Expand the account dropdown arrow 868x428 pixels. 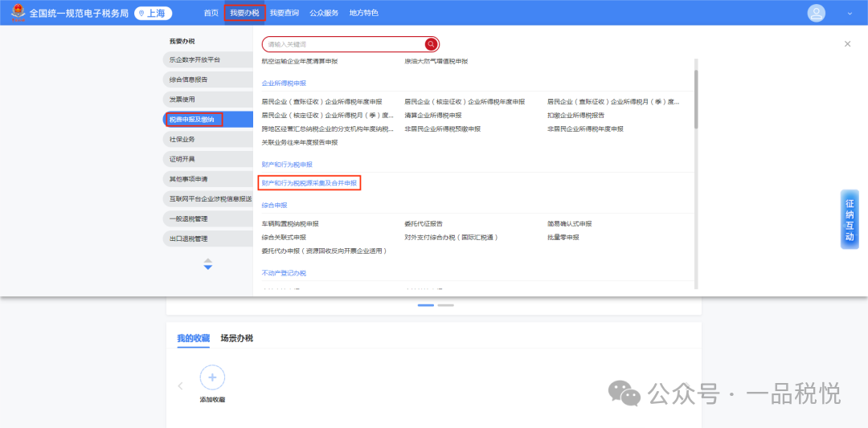tap(850, 14)
